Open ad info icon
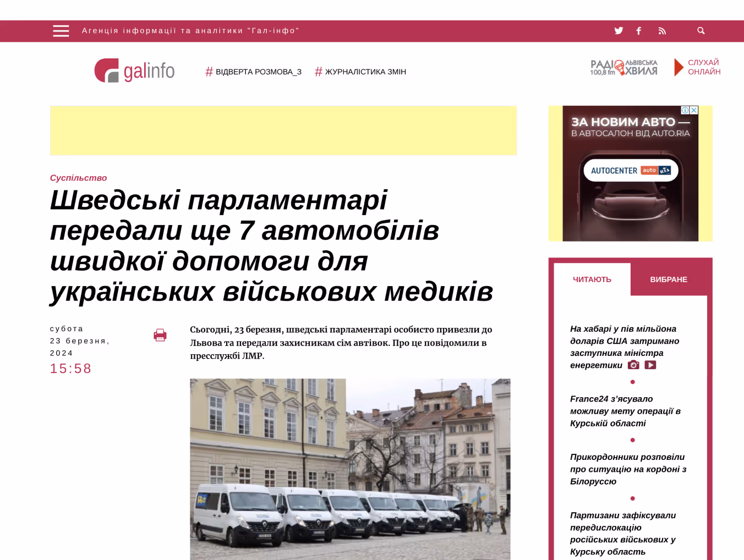 (685, 110)
